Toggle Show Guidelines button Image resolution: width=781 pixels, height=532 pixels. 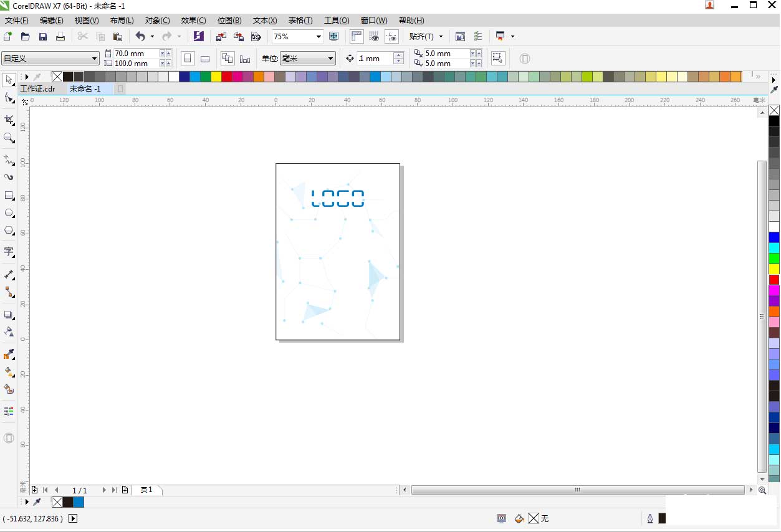pos(391,36)
